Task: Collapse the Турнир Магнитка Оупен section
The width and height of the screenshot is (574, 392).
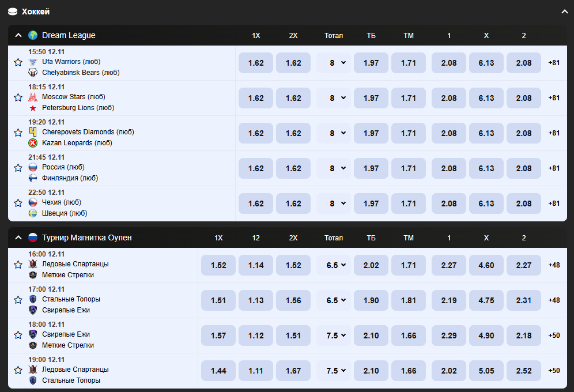Action: 18,238
